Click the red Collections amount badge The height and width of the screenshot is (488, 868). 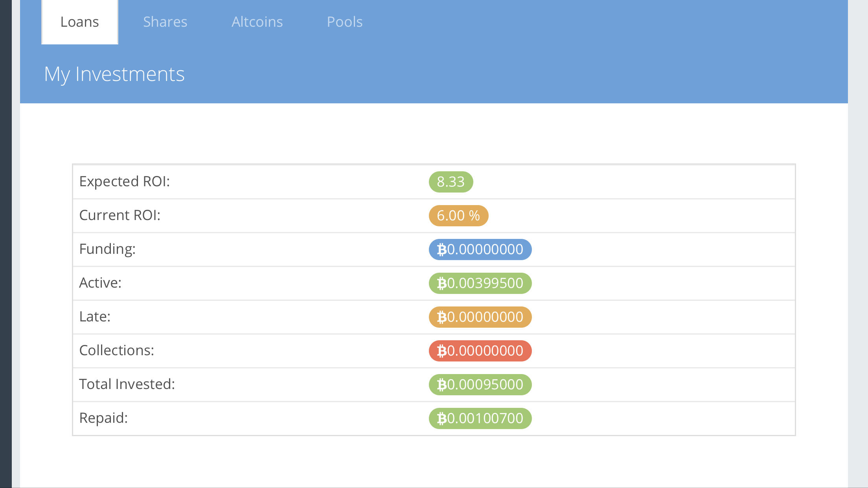[x=480, y=351]
